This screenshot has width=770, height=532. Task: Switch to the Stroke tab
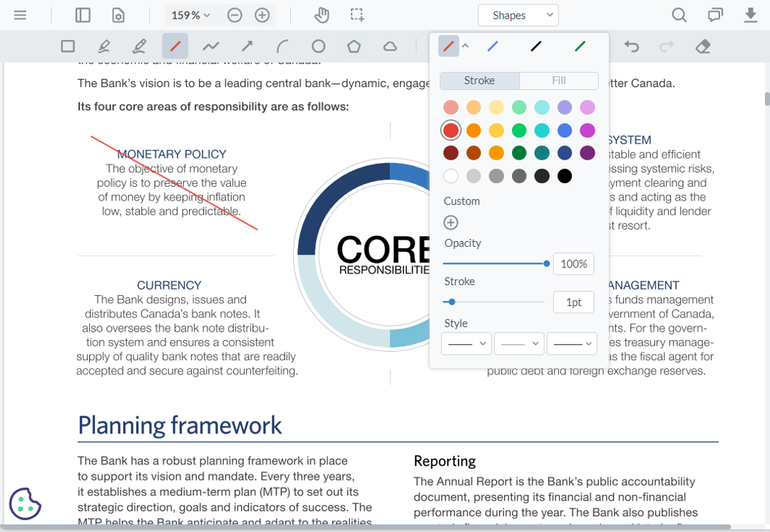pyautogui.click(x=479, y=81)
